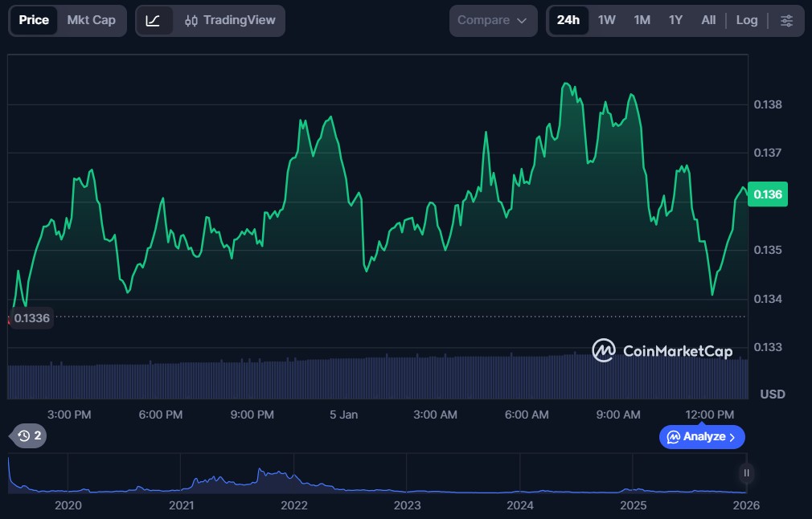This screenshot has width=812, height=519.
Task: Click the range slider pause handle
Action: click(747, 473)
